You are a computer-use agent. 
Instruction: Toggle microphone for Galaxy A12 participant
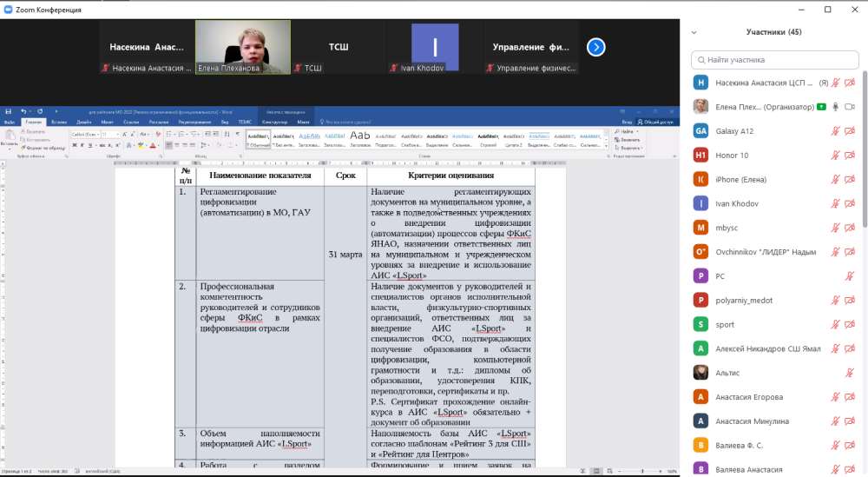tap(835, 131)
